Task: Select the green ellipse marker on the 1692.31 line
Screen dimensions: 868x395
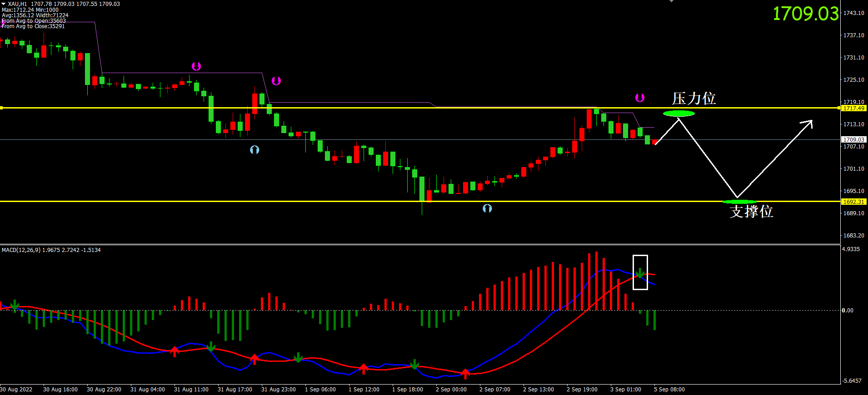Action: [x=739, y=202]
